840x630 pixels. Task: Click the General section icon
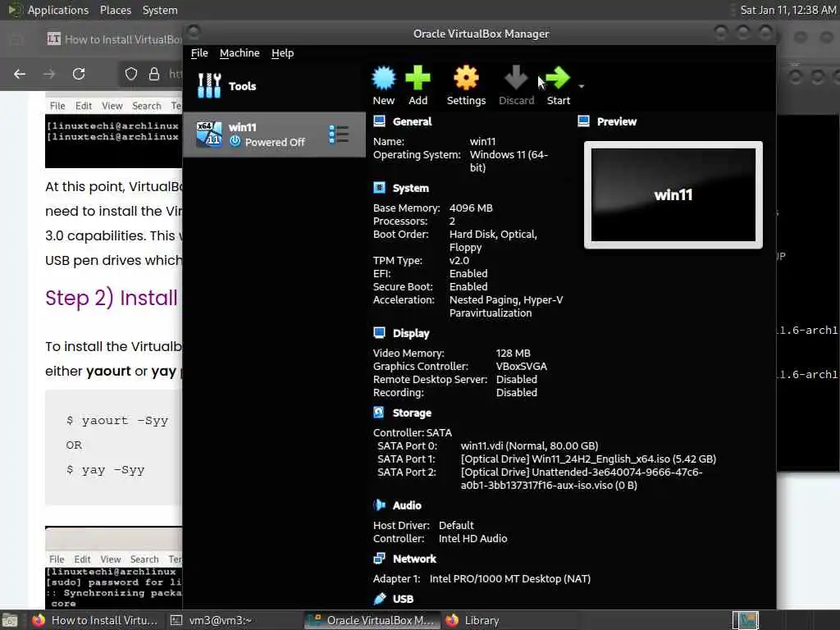point(379,121)
